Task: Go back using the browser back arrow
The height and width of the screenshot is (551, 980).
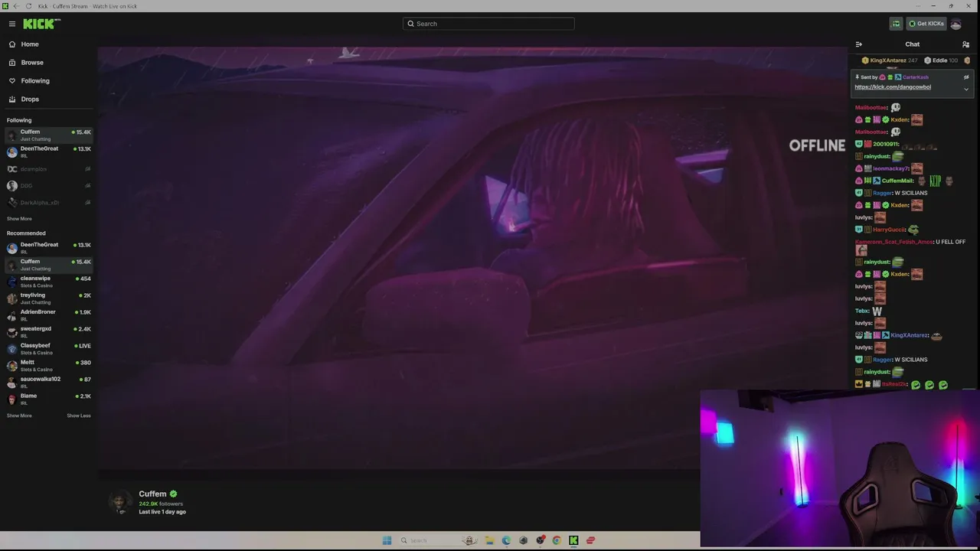Action: pos(15,6)
